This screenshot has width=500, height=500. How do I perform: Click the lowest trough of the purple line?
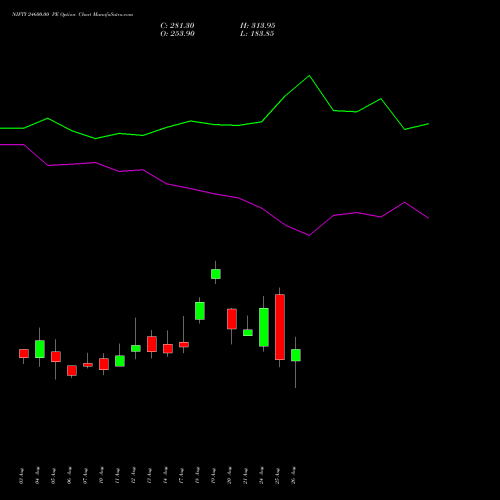[x=309, y=235]
